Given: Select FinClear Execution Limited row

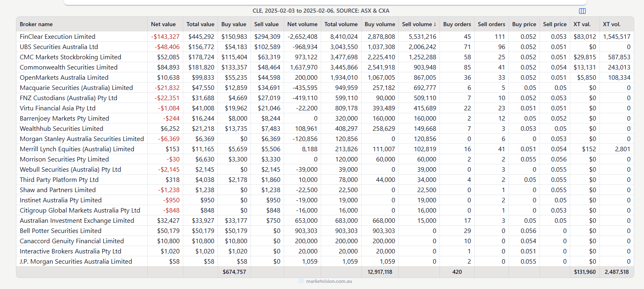Looking at the screenshot, I should point(325,36).
